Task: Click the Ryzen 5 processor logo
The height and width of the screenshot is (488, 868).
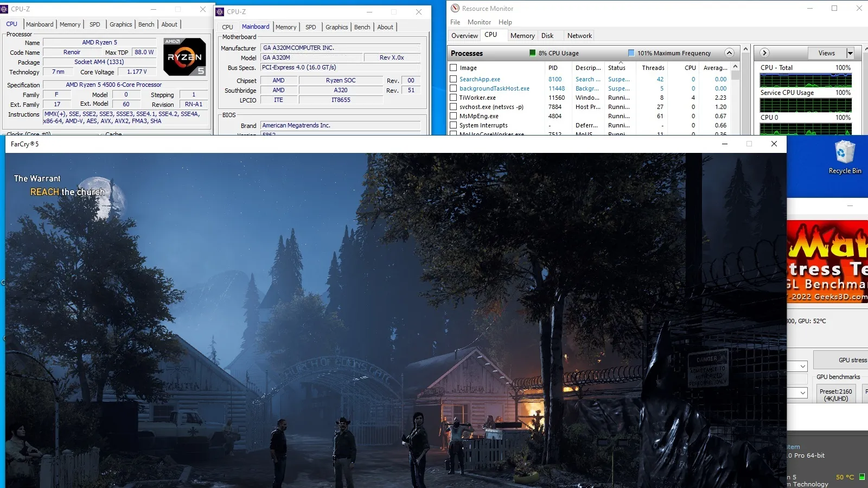Action: coord(184,56)
